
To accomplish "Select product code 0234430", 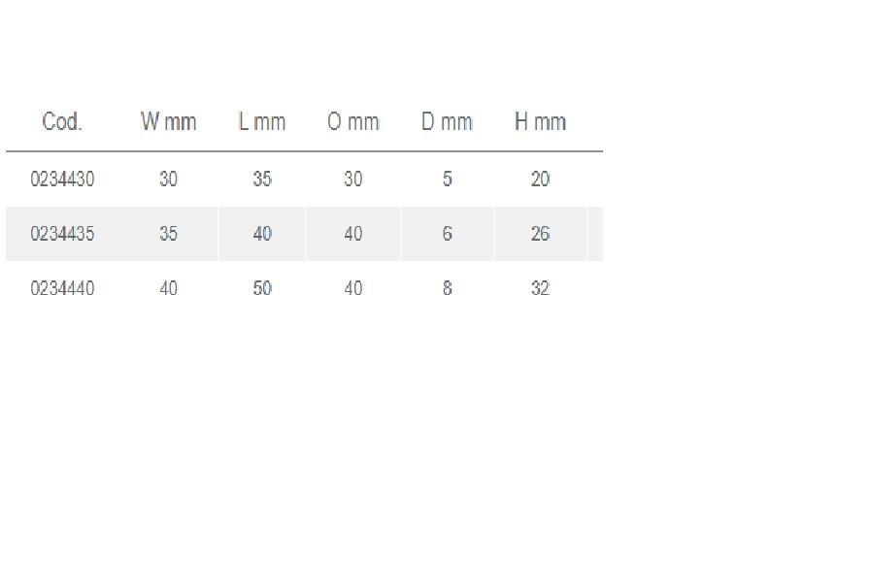I will pyautogui.click(x=62, y=180).
